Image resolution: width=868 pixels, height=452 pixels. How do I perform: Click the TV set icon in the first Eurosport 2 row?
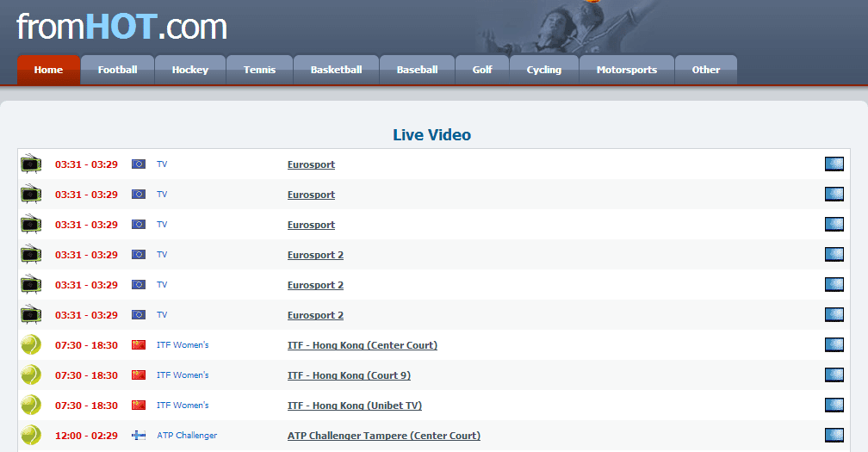click(31, 255)
